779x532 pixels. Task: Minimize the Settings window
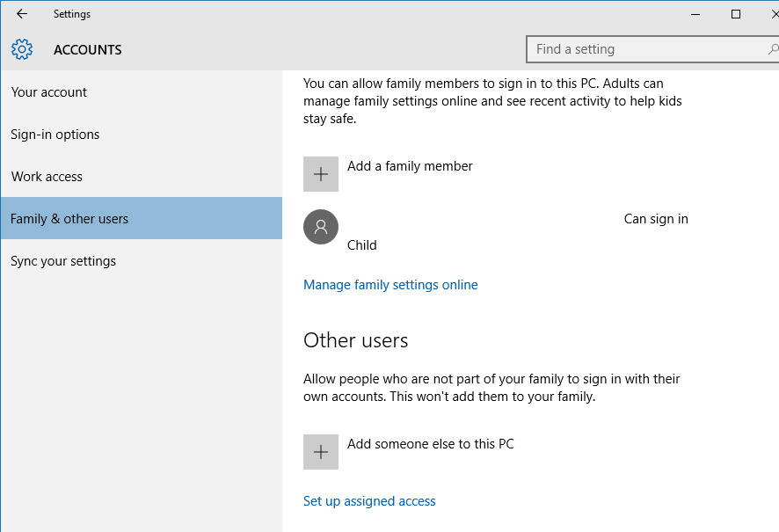pos(695,14)
